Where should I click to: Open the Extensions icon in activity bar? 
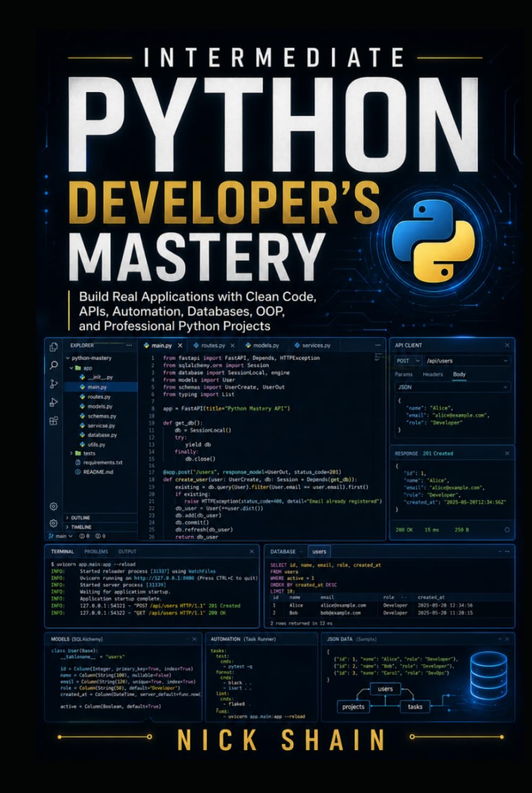coord(53,421)
